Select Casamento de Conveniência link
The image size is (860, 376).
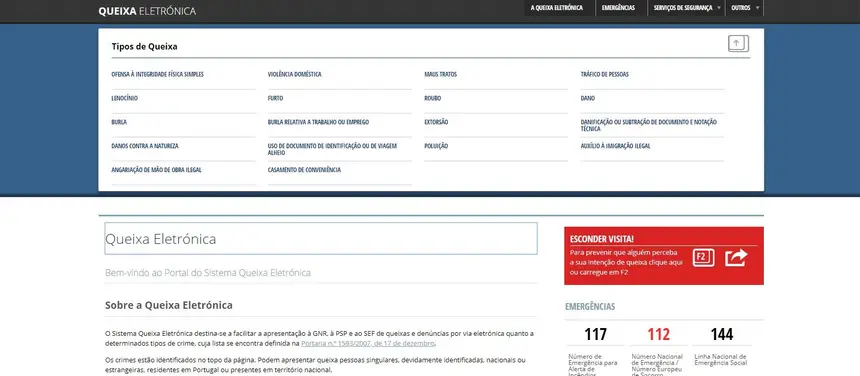pos(304,170)
